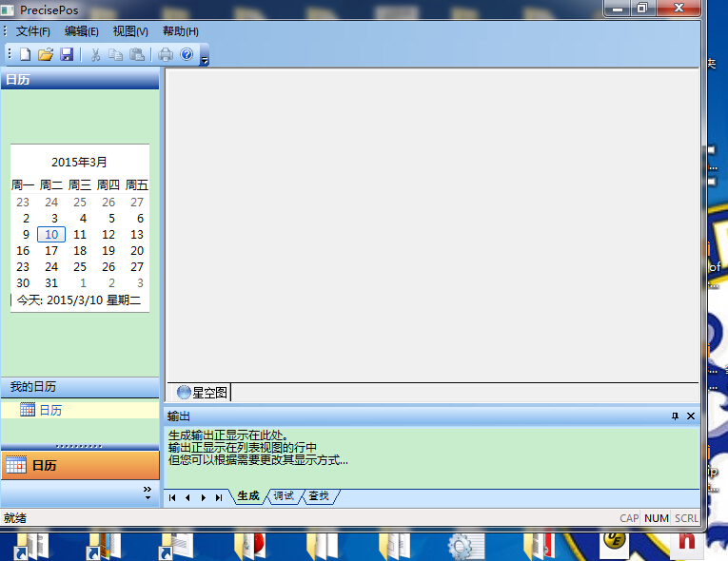Image resolution: width=728 pixels, height=561 pixels.
Task: Select March 11 in the calendar
Action: click(80, 234)
